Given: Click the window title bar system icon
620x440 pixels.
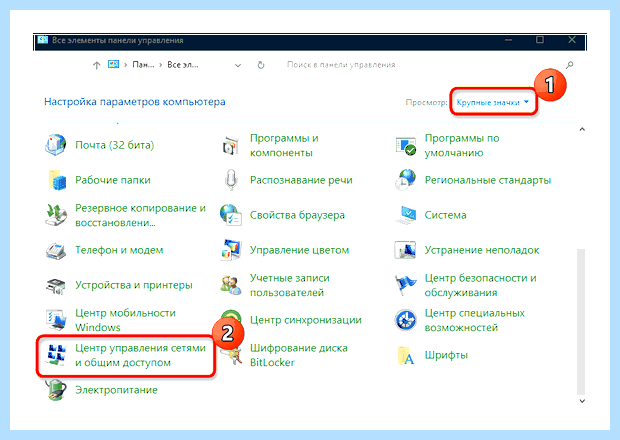Looking at the screenshot, I should [x=43, y=40].
